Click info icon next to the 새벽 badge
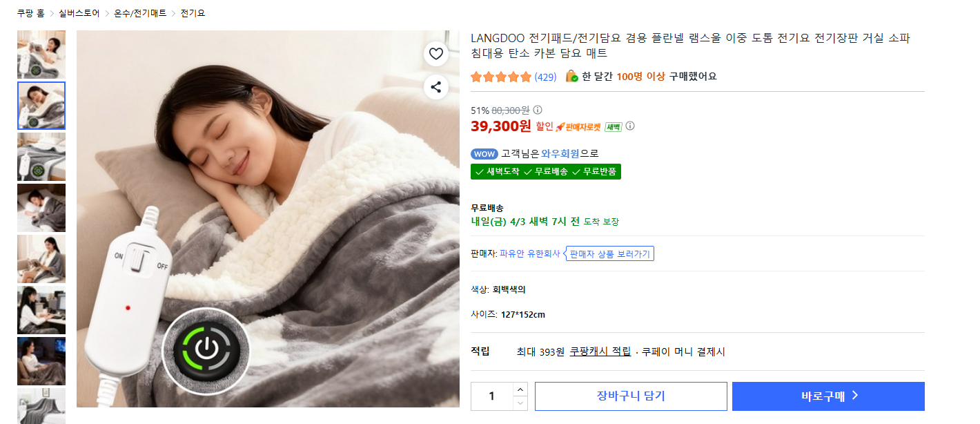The image size is (980, 424). (629, 126)
